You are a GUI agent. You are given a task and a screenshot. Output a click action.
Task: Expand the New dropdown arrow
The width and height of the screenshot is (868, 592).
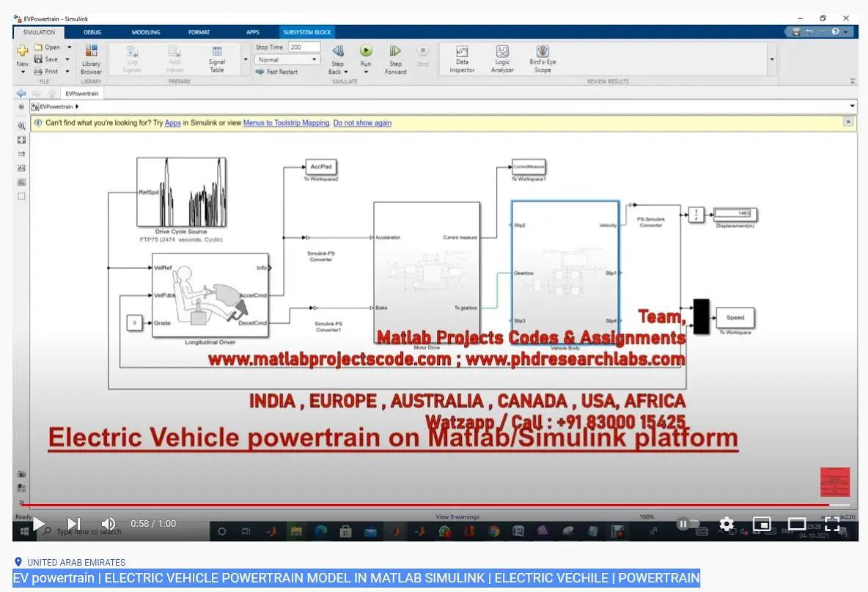[23, 72]
